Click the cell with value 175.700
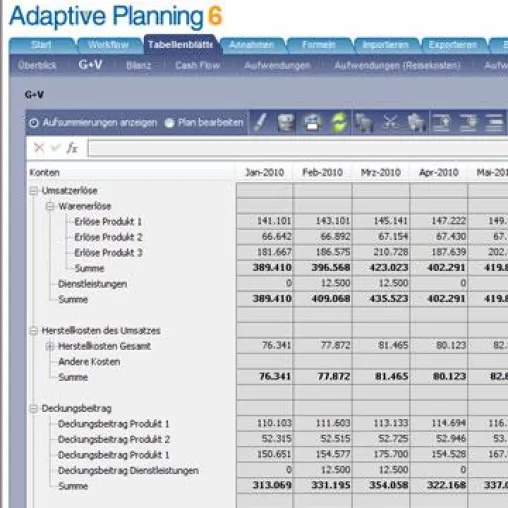 (381, 454)
